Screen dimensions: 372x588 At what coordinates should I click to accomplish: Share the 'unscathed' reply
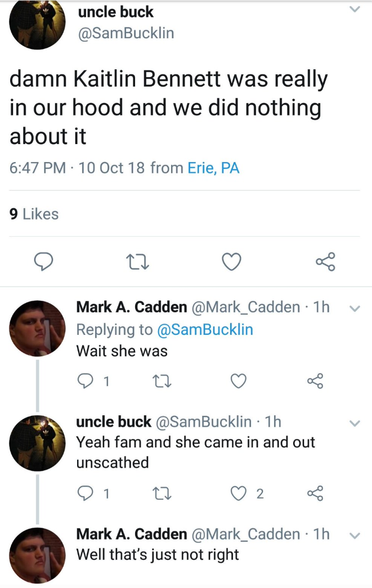(x=315, y=493)
